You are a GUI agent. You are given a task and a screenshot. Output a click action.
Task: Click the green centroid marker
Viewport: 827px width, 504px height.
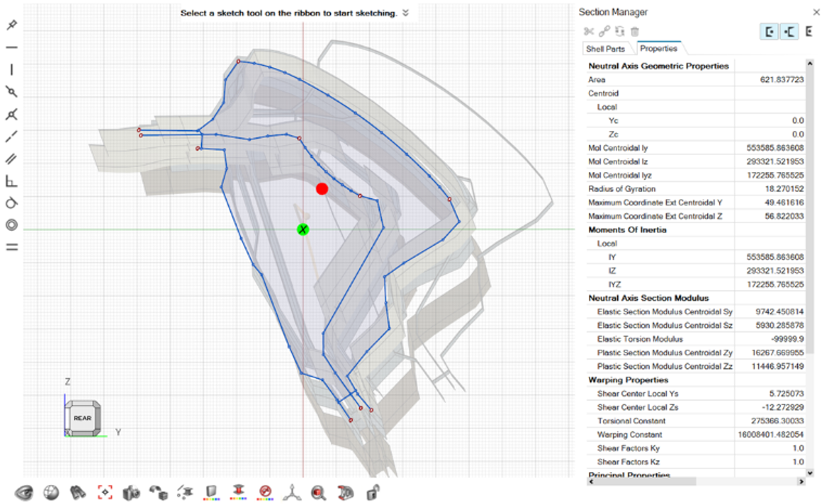point(303,229)
